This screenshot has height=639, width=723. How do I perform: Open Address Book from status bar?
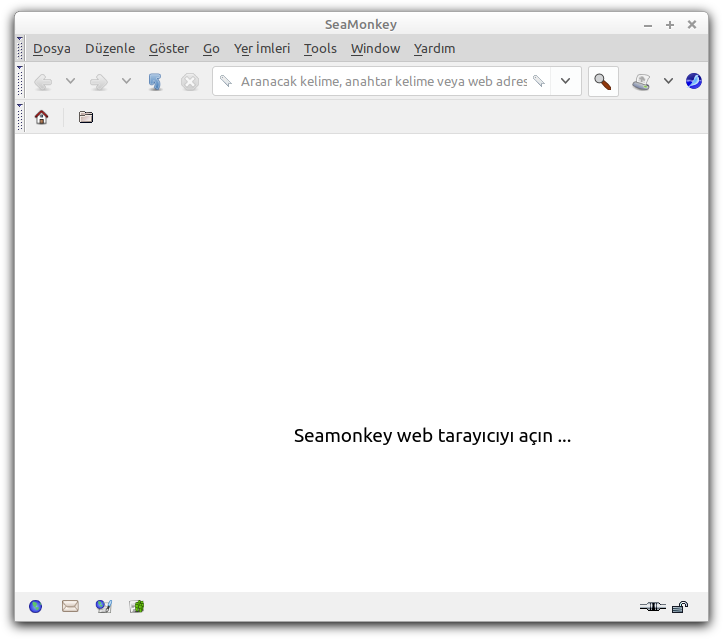137,606
